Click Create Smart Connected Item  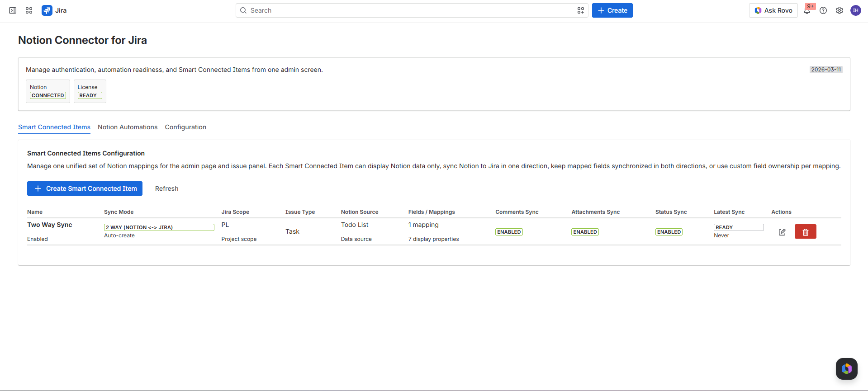pos(85,188)
